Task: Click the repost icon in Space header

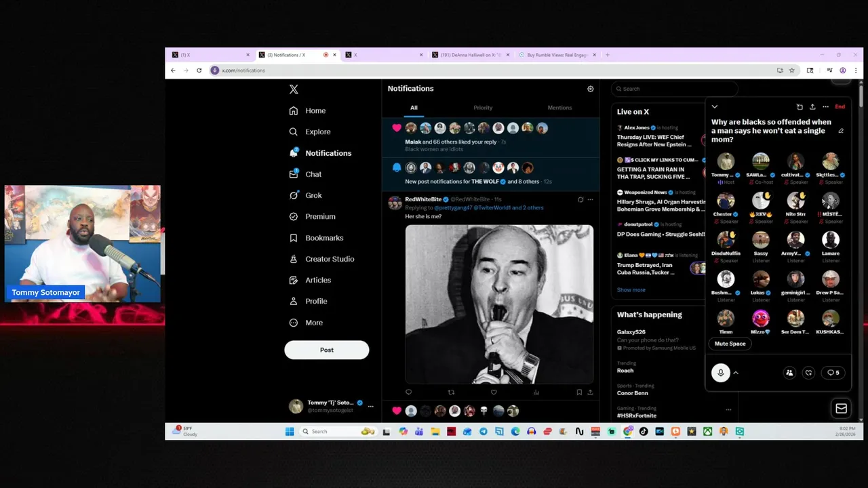Action: [800, 106]
